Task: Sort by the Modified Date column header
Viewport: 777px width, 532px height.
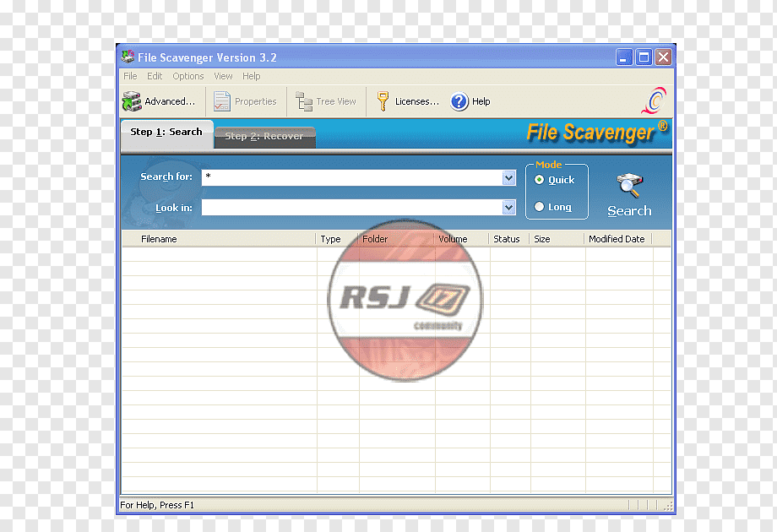Action: 618,239
